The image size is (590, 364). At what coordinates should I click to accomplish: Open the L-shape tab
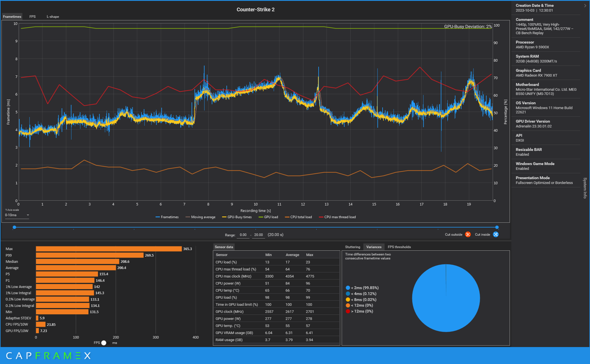53,17
